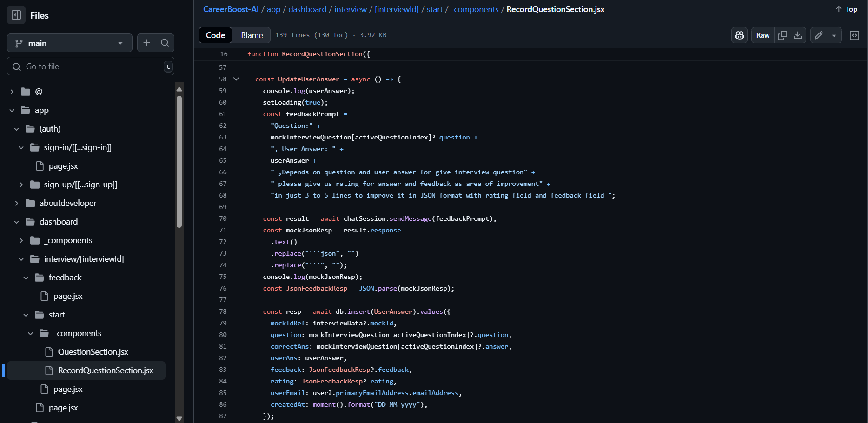Screen dimensions: 868x423
Task: Open more edit options dropdown arrow
Action: (x=834, y=35)
